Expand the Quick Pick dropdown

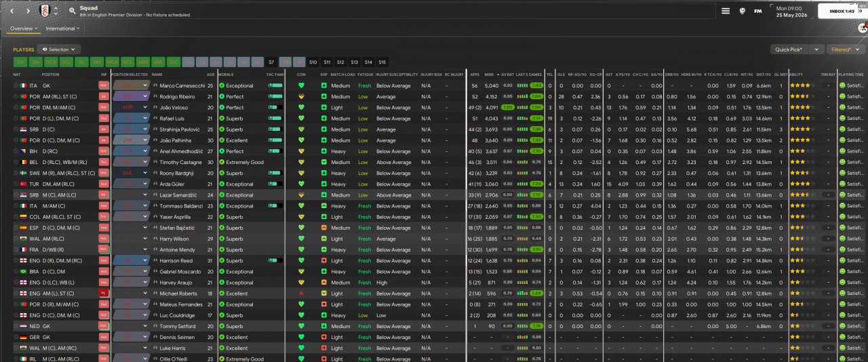pos(816,49)
